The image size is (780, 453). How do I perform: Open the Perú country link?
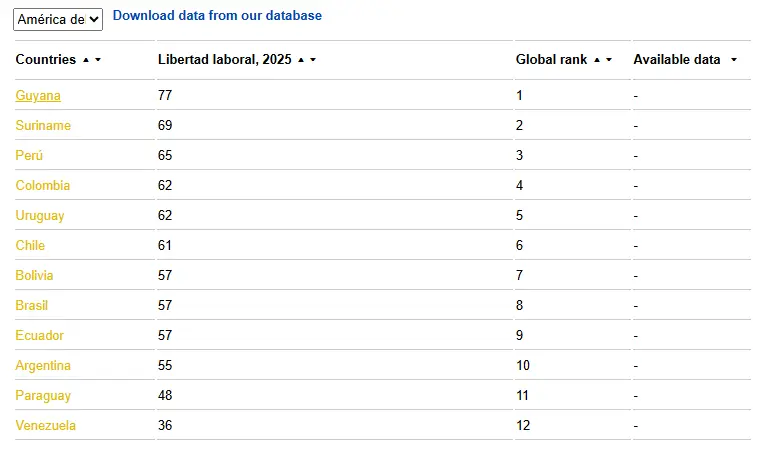coord(29,155)
